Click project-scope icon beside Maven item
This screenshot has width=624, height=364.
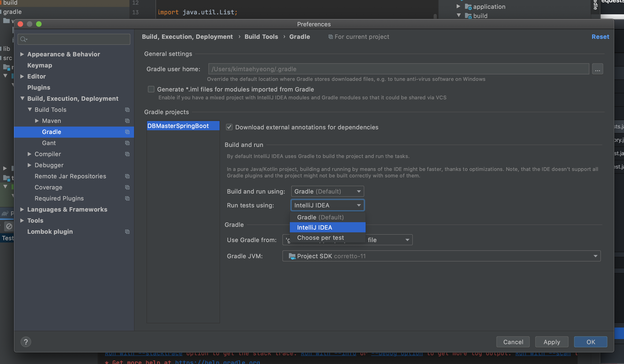tap(127, 121)
